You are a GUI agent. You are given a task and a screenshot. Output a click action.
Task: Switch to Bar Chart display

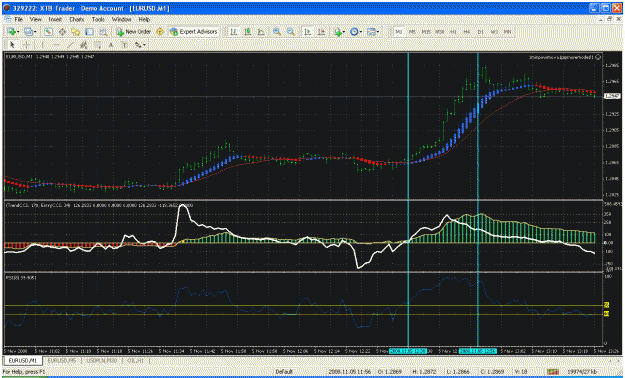click(234, 32)
